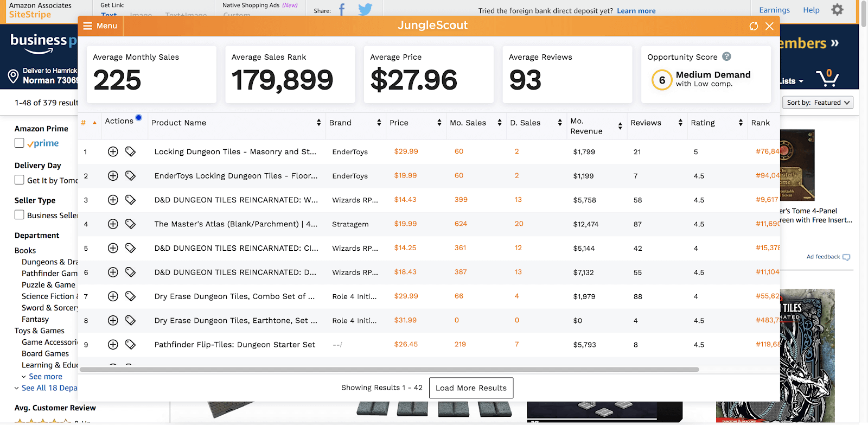Tag Dry Erase Earthtone Set product

[x=130, y=320]
